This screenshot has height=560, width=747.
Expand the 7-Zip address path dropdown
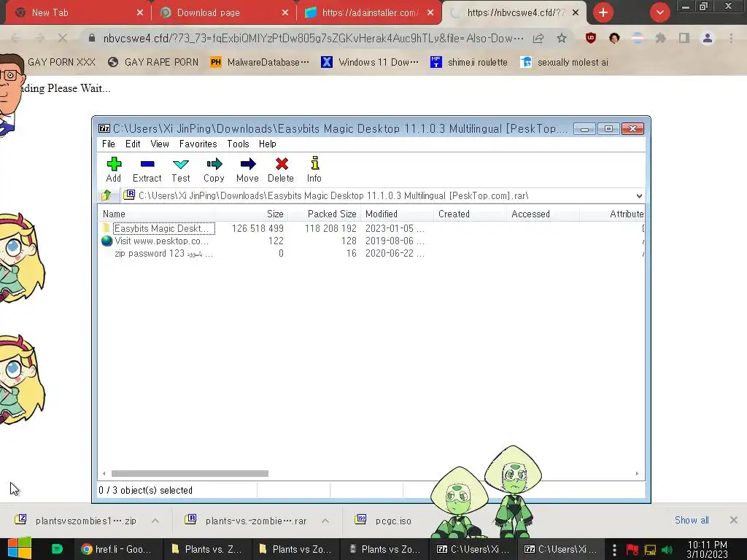(639, 195)
